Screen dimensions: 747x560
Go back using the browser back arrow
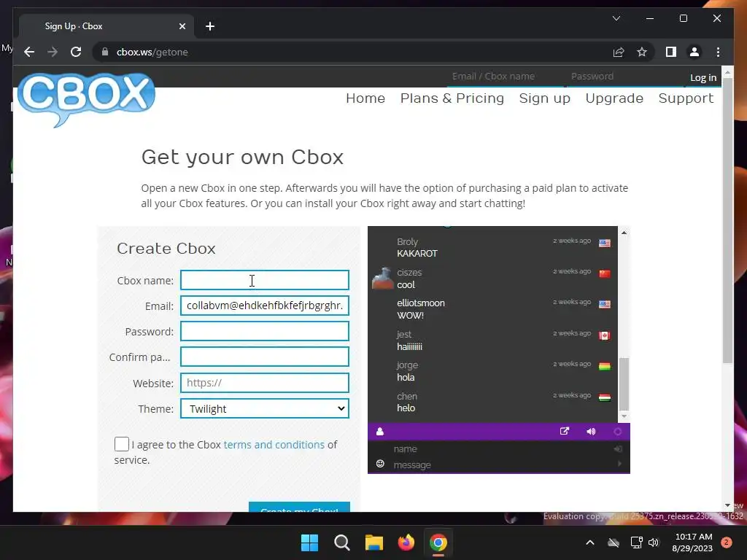click(29, 52)
